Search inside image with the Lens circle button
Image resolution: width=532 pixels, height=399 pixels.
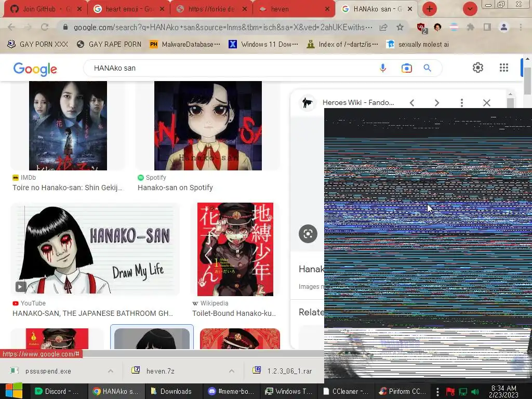[x=308, y=233]
